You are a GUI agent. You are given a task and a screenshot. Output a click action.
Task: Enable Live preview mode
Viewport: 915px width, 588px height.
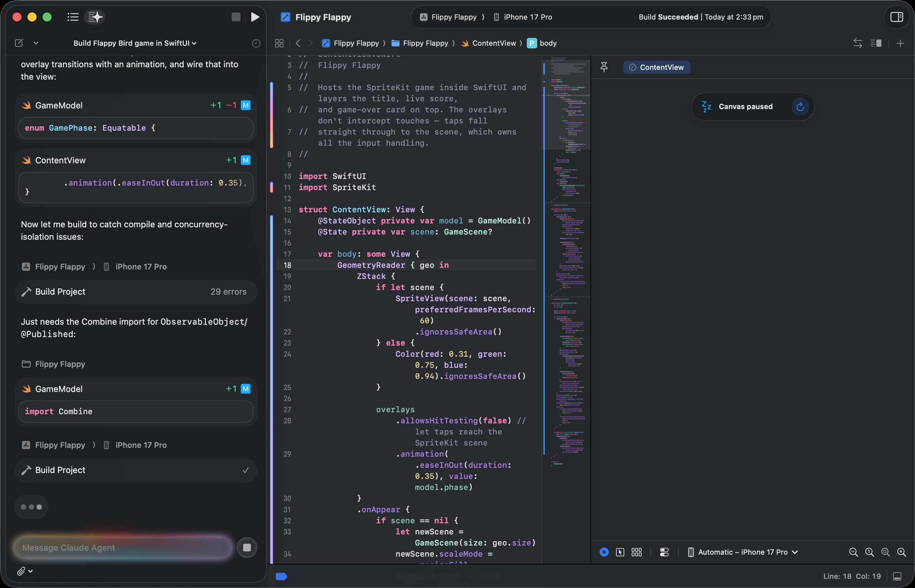tap(604, 552)
